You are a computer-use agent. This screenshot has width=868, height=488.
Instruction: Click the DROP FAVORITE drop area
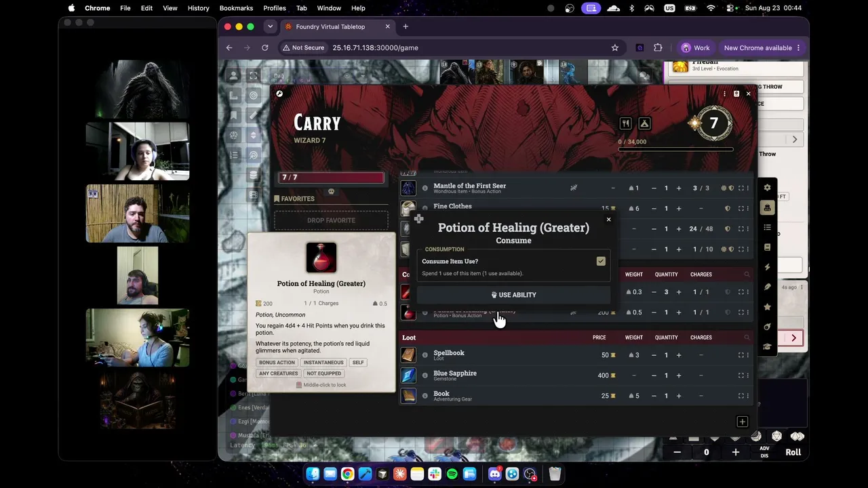(331, 220)
